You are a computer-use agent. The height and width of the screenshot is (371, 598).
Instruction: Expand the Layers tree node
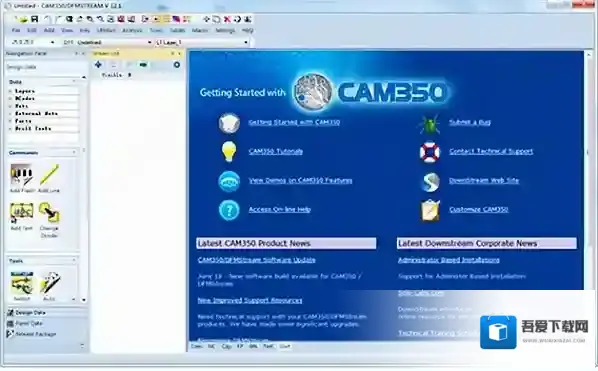[10, 91]
